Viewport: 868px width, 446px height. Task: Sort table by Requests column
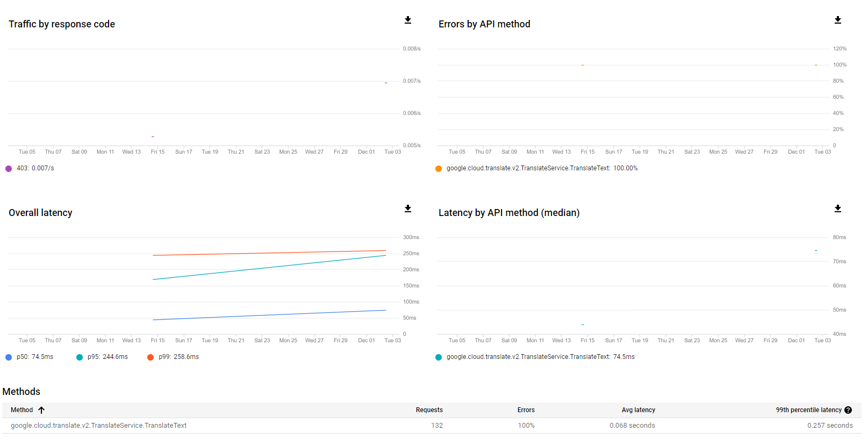[x=429, y=410]
